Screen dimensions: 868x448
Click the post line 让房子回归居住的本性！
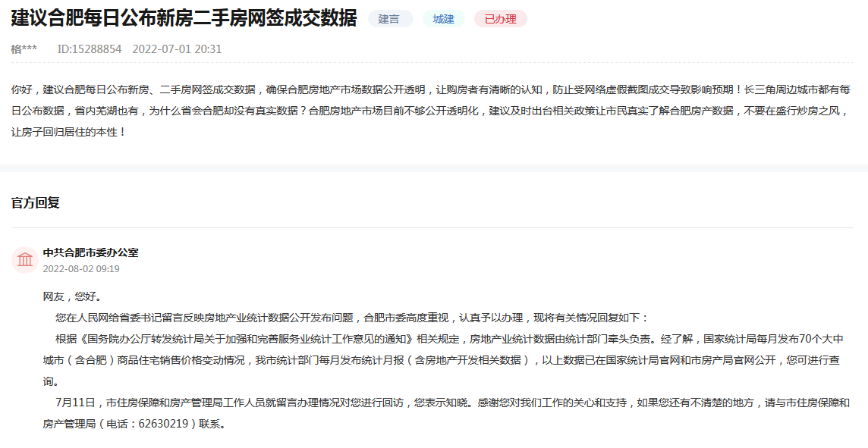(68, 132)
